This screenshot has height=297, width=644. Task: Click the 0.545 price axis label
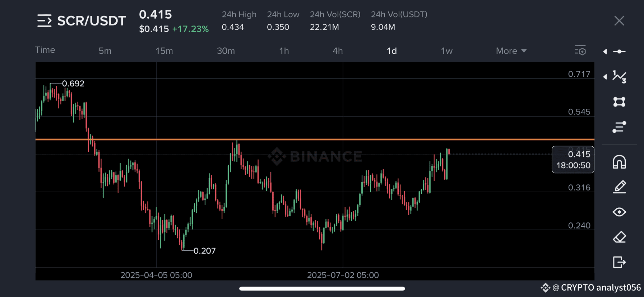pos(579,112)
